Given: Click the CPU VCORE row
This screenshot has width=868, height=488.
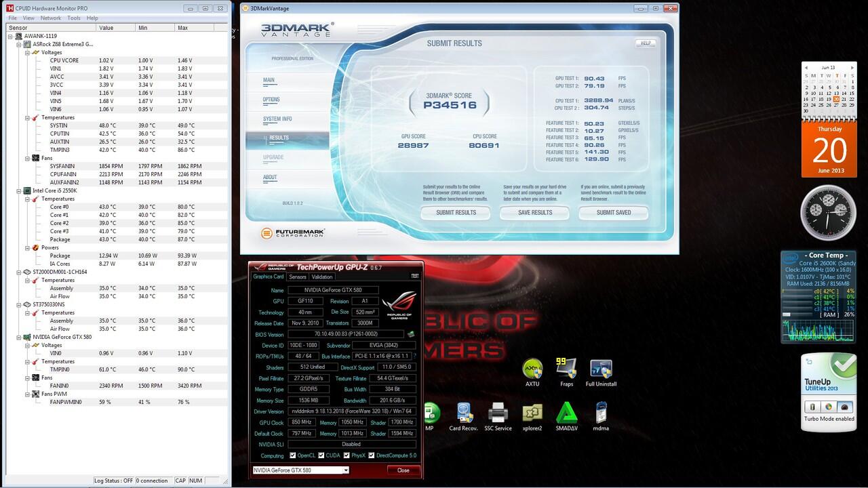Looking at the screenshot, I should click(117, 60).
